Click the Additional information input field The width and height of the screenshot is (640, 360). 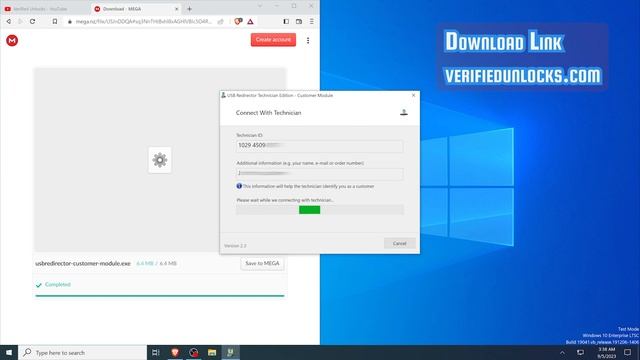click(x=320, y=173)
